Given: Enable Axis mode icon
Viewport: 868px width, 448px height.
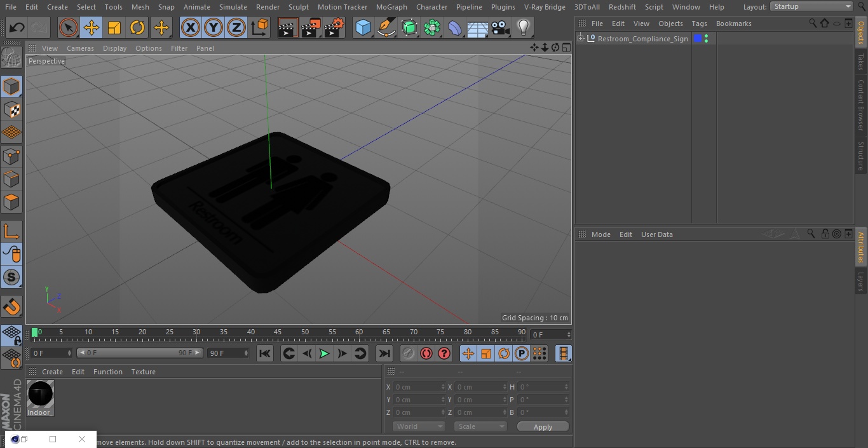Looking at the screenshot, I should point(11,231).
